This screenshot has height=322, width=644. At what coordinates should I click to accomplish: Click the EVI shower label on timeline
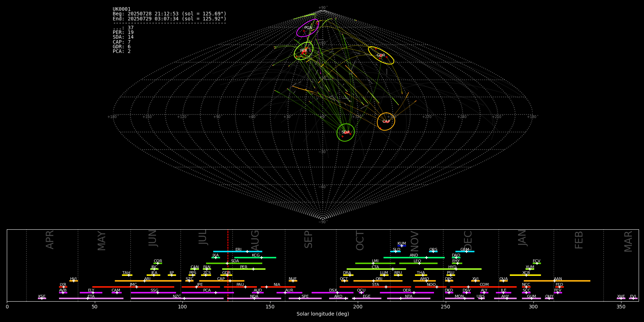(633, 297)
